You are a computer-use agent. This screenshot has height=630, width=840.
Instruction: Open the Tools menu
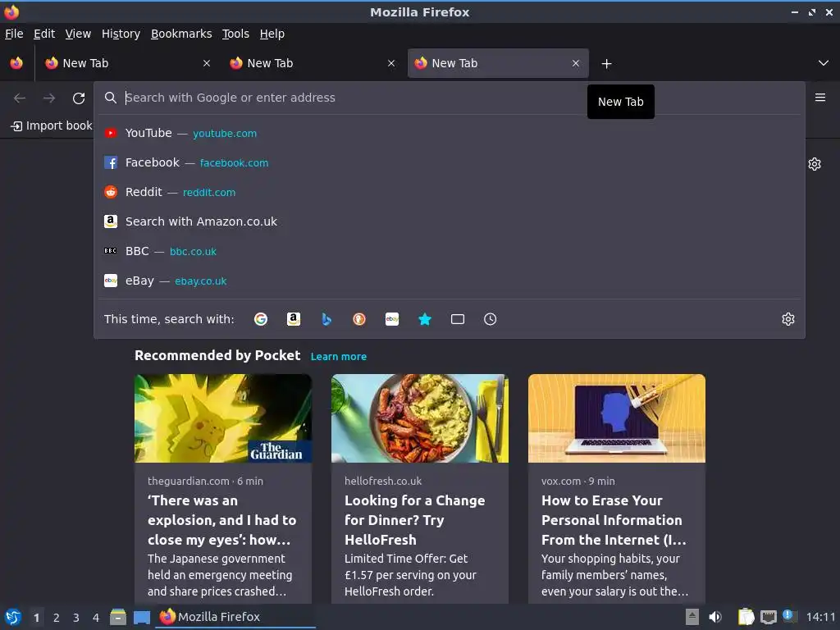pos(235,34)
